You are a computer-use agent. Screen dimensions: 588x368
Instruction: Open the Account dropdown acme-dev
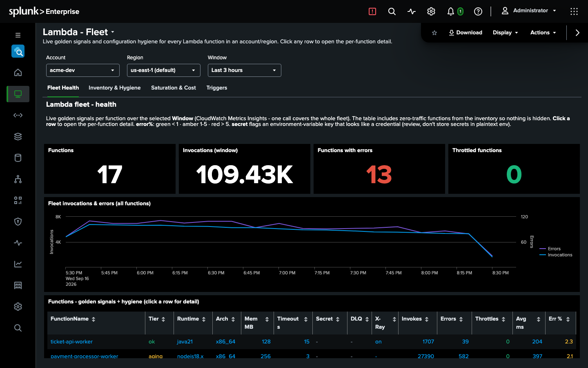click(x=83, y=70)
